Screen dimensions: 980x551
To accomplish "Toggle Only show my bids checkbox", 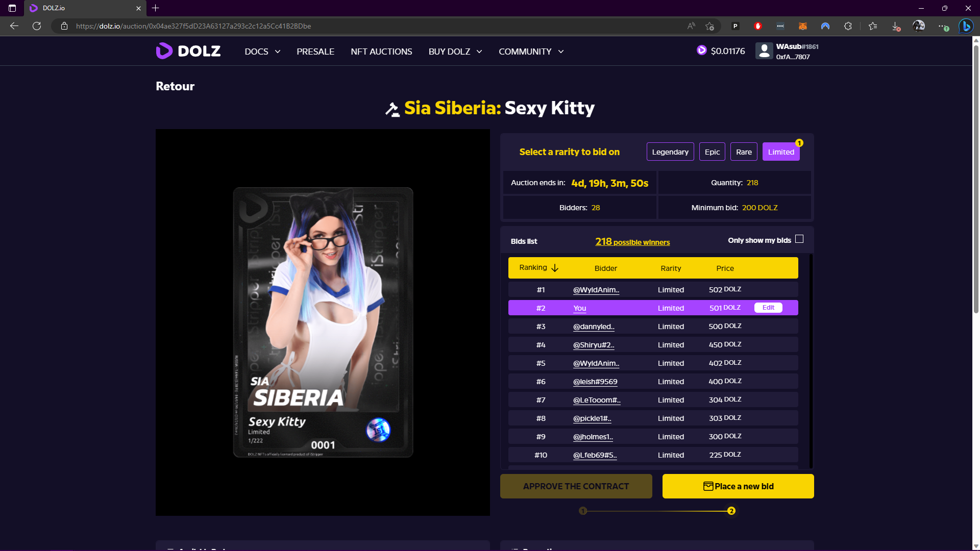I will pos(799,239).
